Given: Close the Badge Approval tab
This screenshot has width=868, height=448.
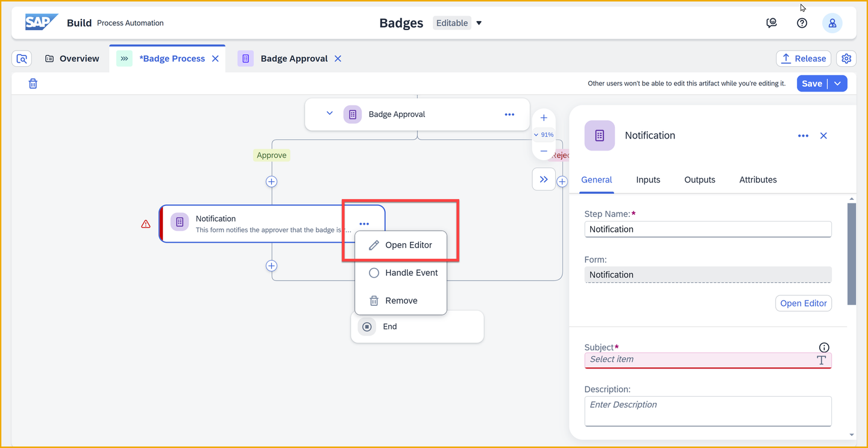Looking at the screenshot, I should [338, 58].
